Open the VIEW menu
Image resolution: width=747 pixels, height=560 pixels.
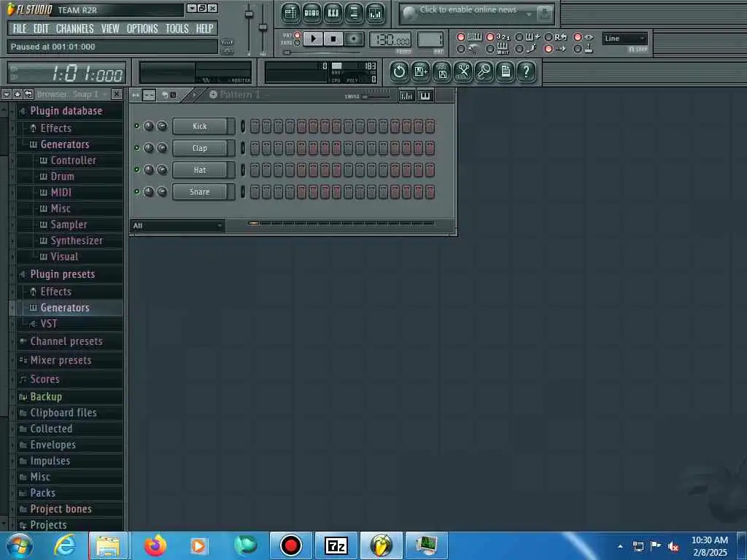click(110, 28)
